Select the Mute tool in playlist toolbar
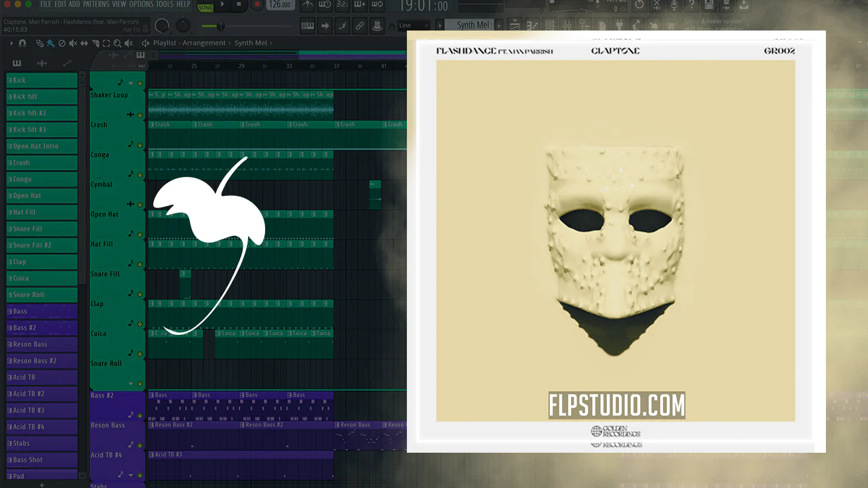This screenshot has height=488, width=868. click(73, 43)
